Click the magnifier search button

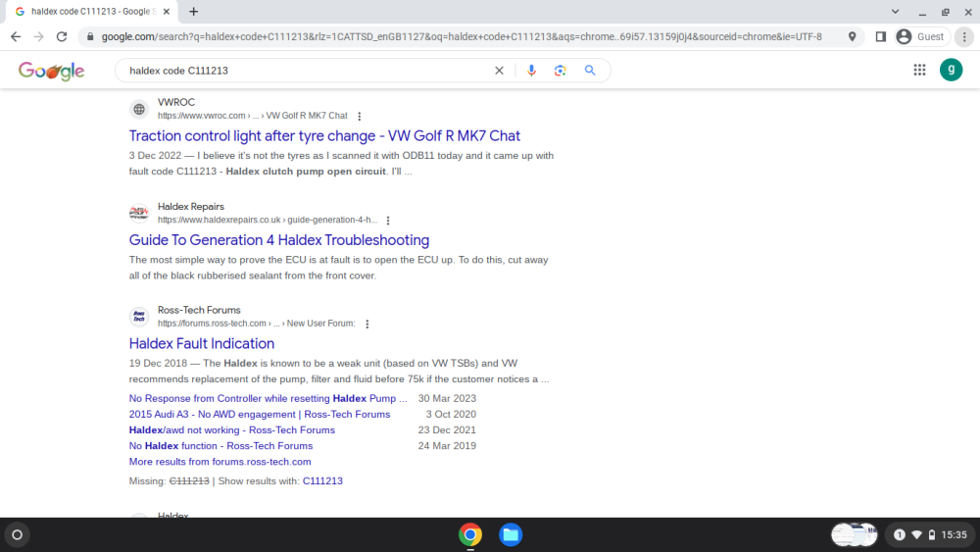[x=590, y=71]
